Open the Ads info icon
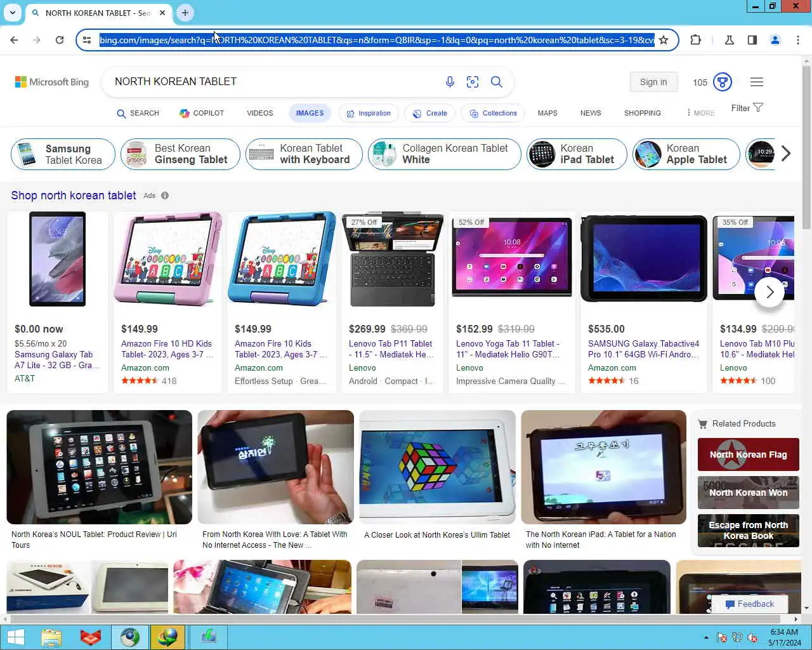The image size is (812, 650). (x=165, y=196)
